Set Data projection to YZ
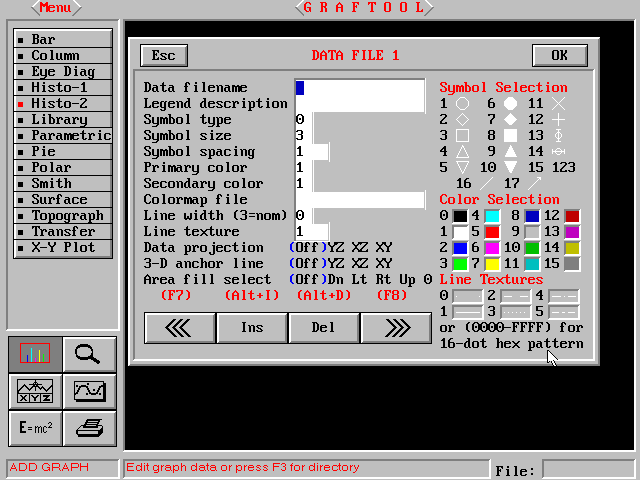Viewport: 640px width, 480px height. click(x=336, y=247)
